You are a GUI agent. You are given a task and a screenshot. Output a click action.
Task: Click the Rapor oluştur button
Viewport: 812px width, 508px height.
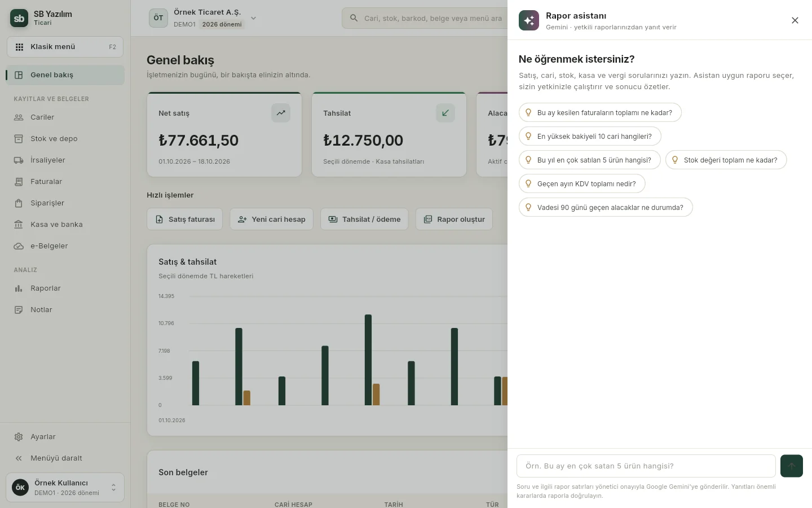coord(454,219)
